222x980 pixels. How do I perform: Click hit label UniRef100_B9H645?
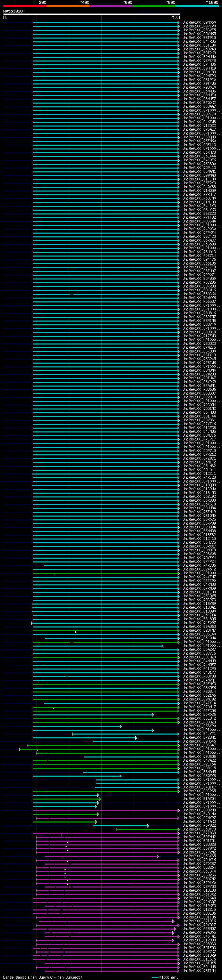tap(199, 742)
